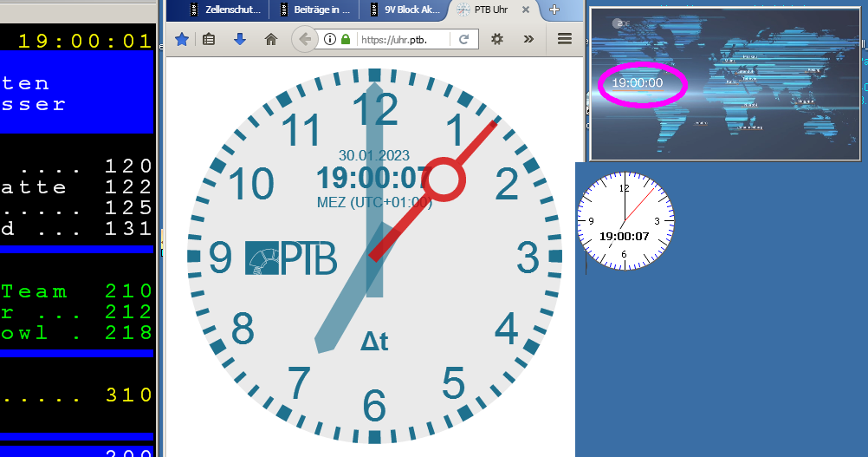Click the world map widget image
The width and height of the screenshot is (868, 457).
[x=725, y=84]
